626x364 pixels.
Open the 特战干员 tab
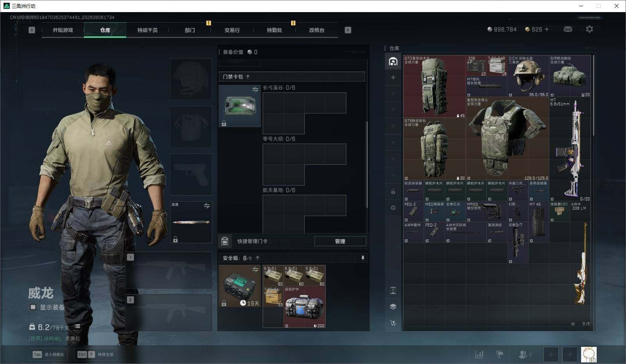click(x=147, y=30)
